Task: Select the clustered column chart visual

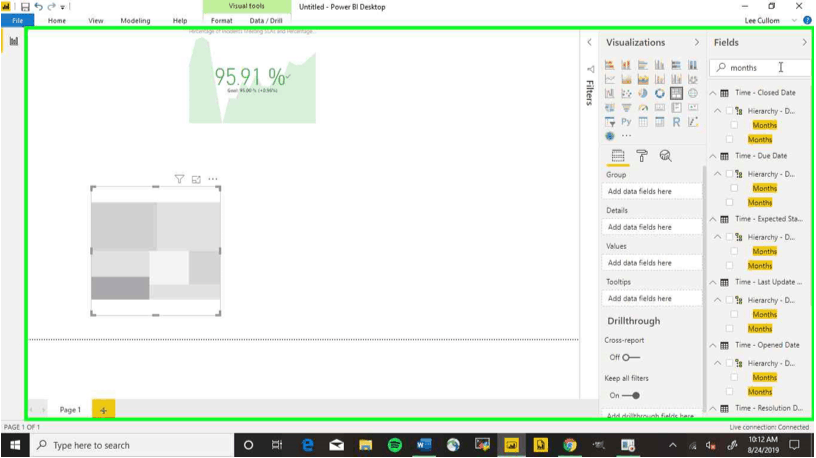Action: click(659, 65)
